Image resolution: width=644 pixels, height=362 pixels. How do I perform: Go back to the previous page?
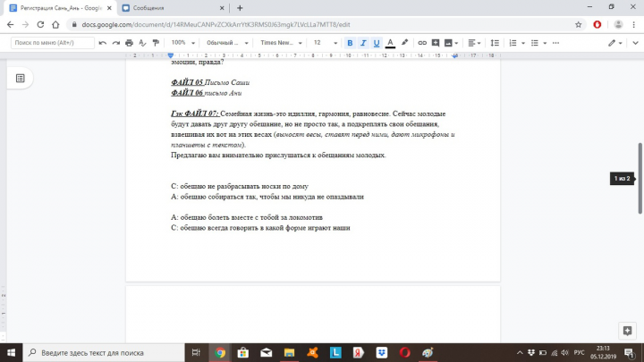[x=10, y=25]
